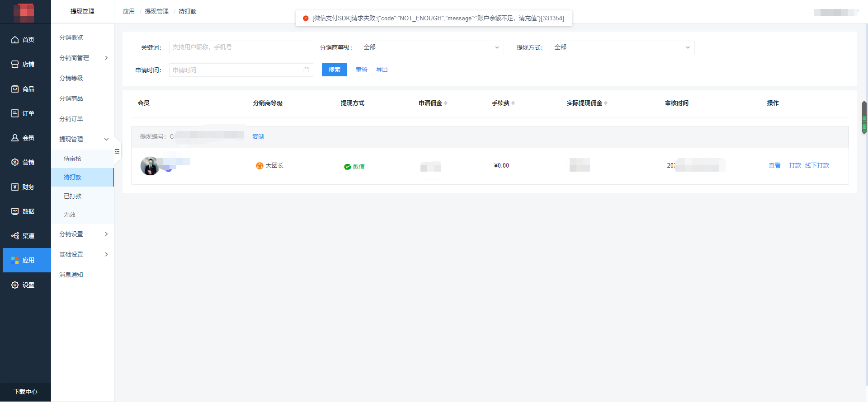868x402 pixels.
Task: Click the calendar icon in the date field
Action: coord(306,70)
